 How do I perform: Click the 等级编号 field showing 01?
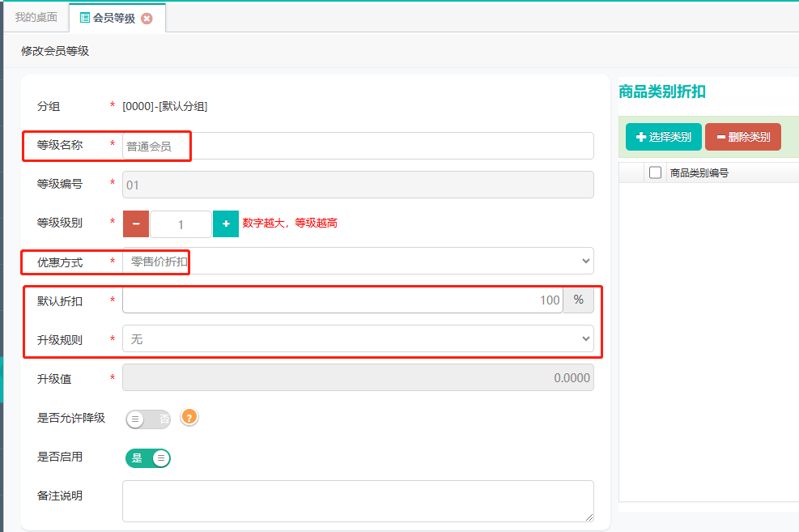point(358,185)
